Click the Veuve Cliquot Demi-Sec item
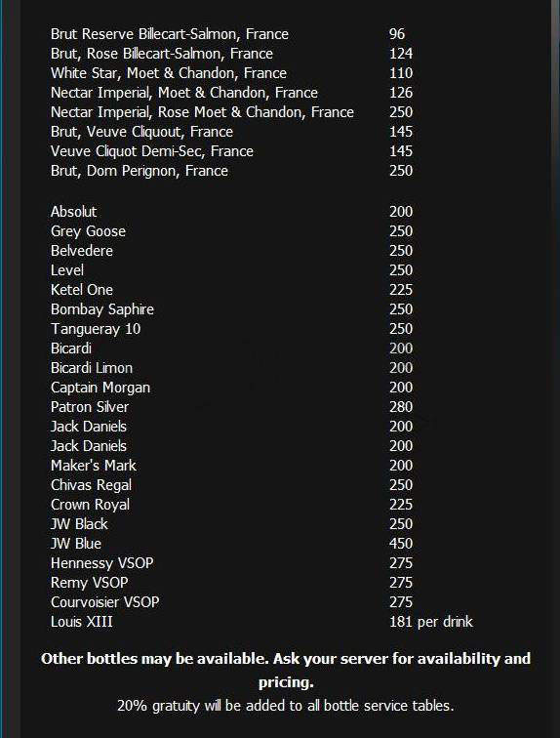 [x=152, y=151]
